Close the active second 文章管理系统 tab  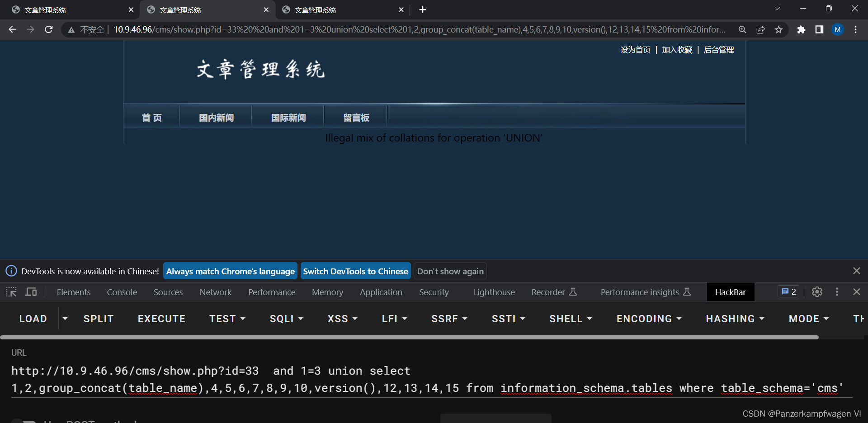coord(266,9)
